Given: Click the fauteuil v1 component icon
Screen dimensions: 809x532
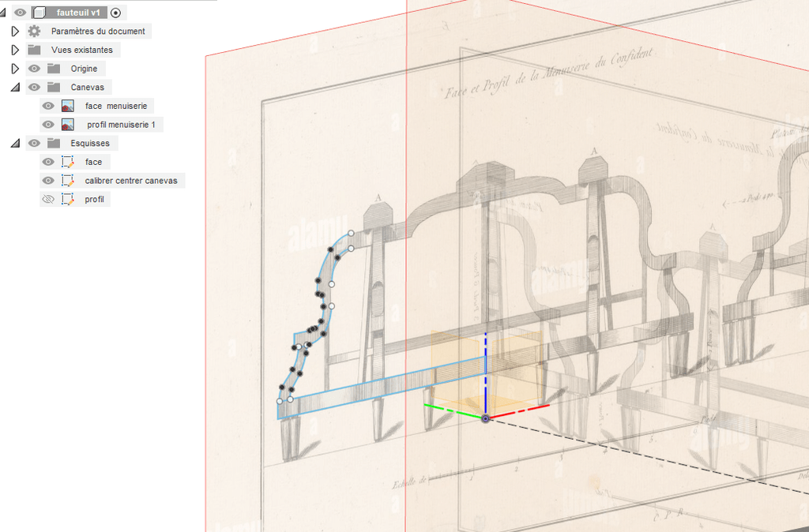Looking at the screenshot, I should coord(40,13).
